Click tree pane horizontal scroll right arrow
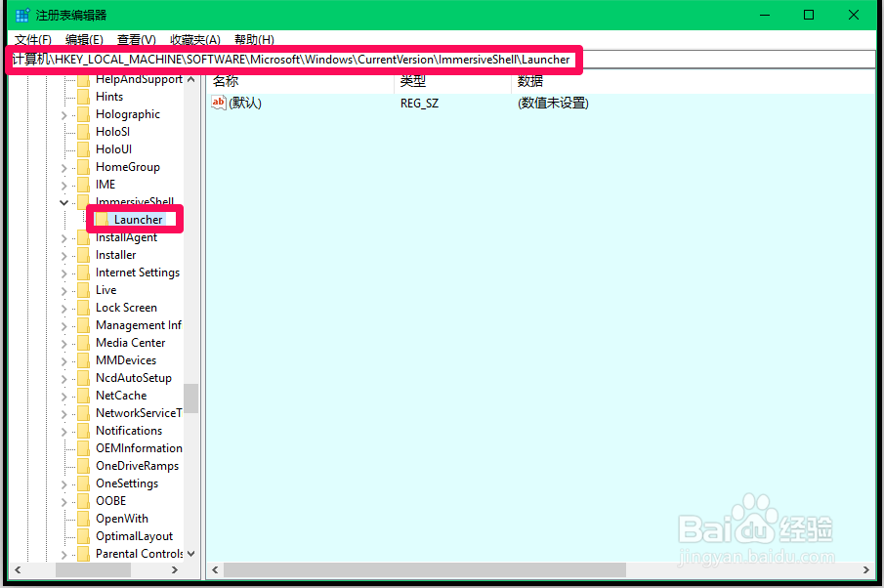 pyautogui.click(x=175, y=570)
